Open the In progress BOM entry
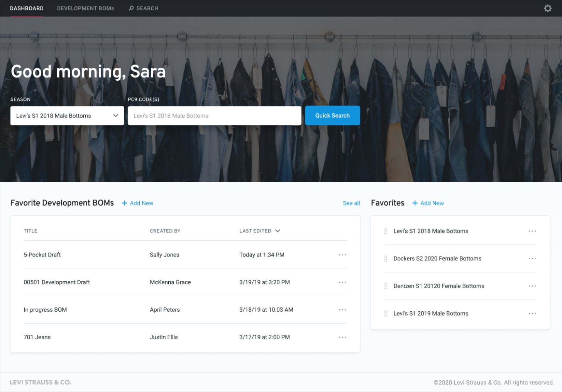Image resolution: width=562 pixels, height=392 pixels. 45,309
